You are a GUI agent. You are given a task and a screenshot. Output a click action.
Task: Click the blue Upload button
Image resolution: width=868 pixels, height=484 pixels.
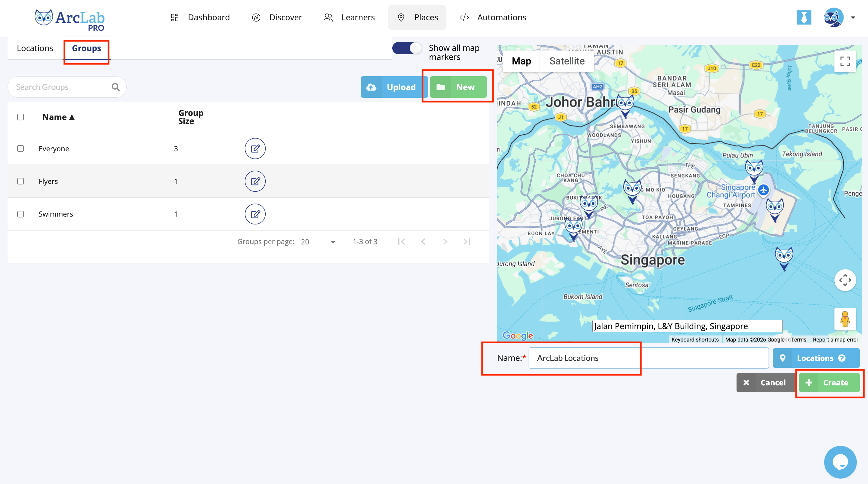(x=394, y=87)
